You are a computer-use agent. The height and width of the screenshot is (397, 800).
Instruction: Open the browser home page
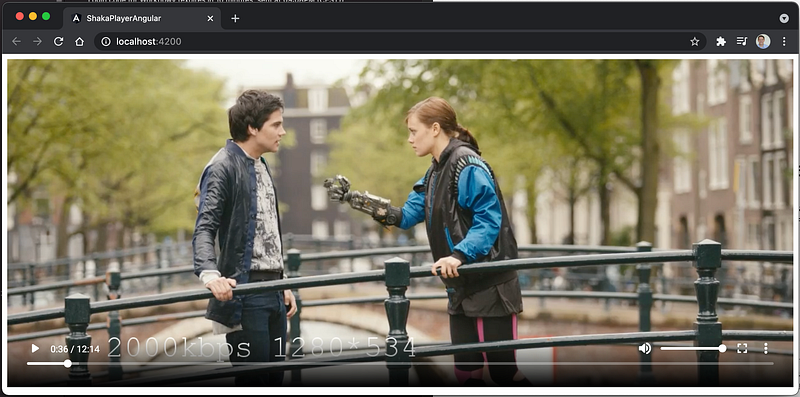click(x=80, y=41)
